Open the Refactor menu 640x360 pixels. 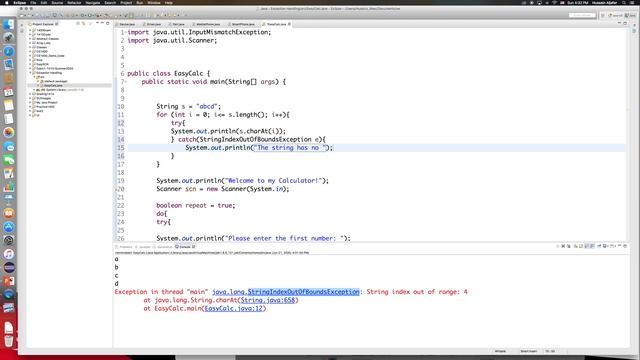click(x=74, y=3)
